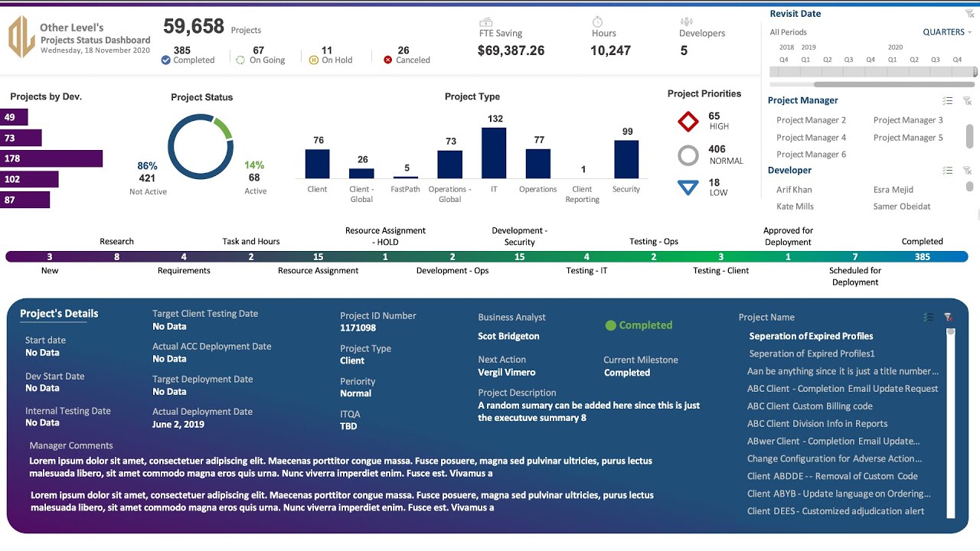This screenshot has height=551, width=980.
Task: Select project Seperation of Expired Profiles1
Action: click(812, 354)
